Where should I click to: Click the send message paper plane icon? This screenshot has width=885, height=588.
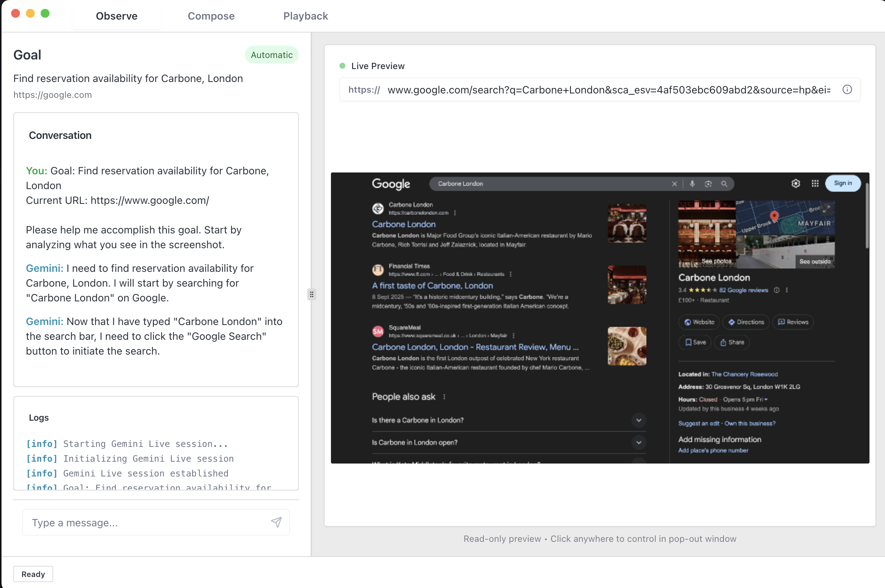[x=276, y=522]
